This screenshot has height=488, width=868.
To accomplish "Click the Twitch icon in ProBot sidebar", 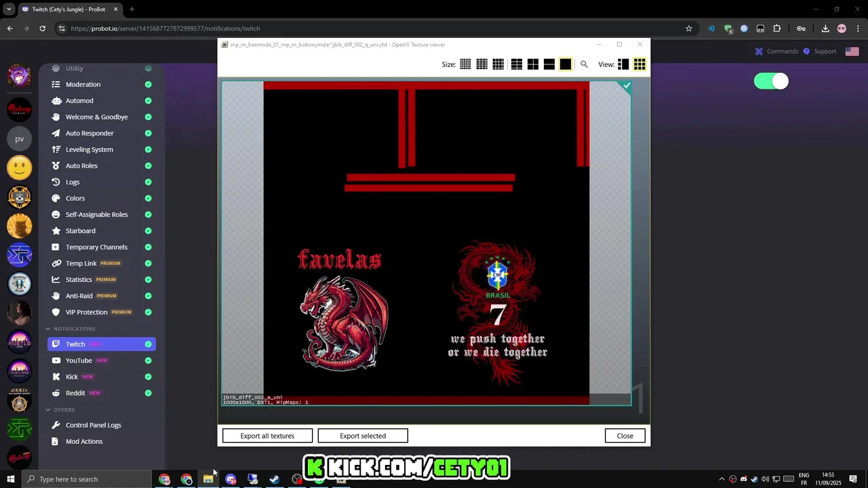I will pyautogui.click(x=56, y=344).
